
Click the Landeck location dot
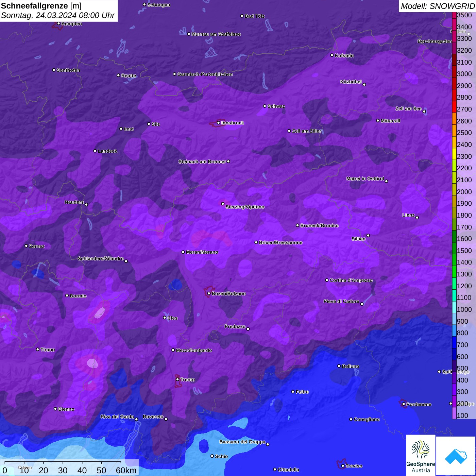pyautogui.click(x=95, y=151)
